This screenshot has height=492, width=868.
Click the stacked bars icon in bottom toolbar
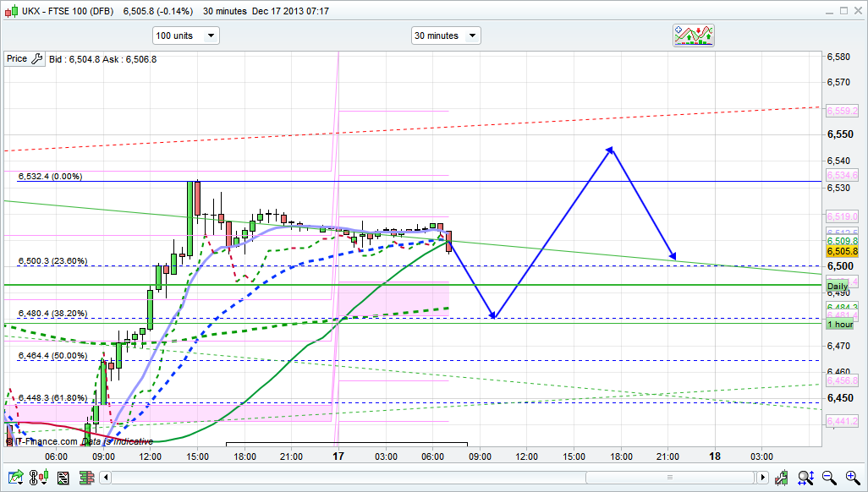point(85,478)
